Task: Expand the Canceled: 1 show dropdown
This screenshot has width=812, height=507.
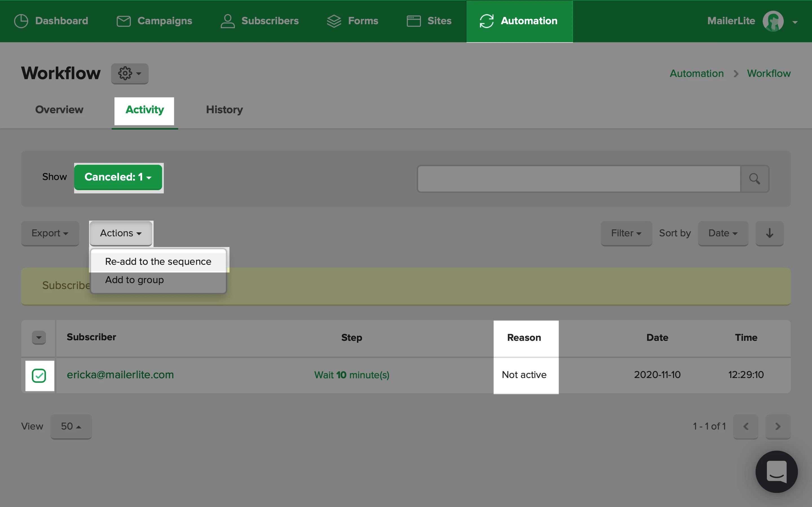Action: pos(118,177)
